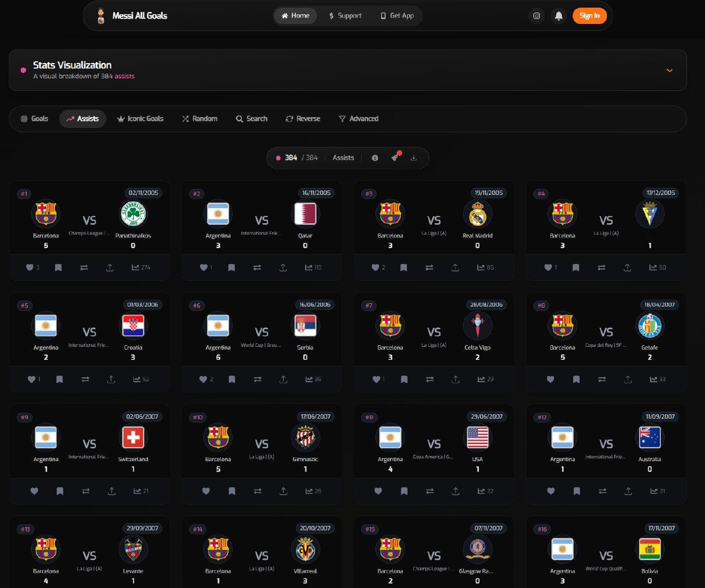Open the Iconic Goals tab
The height and width of the screenshot is (588, 705).
(x=140, y=119)
